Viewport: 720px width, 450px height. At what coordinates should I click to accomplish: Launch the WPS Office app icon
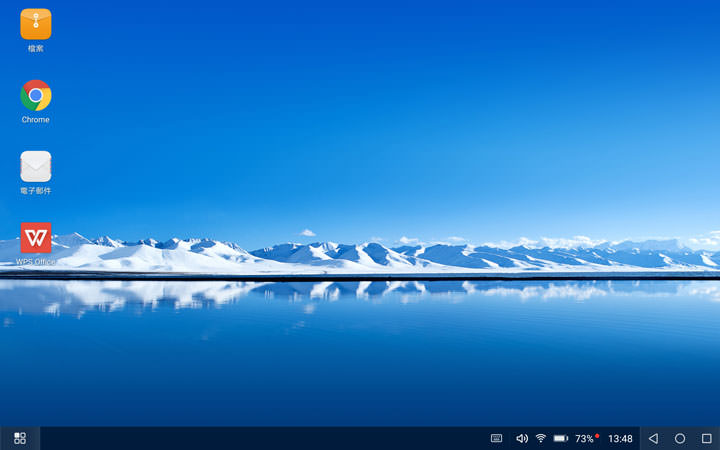(x=36, y=238)
